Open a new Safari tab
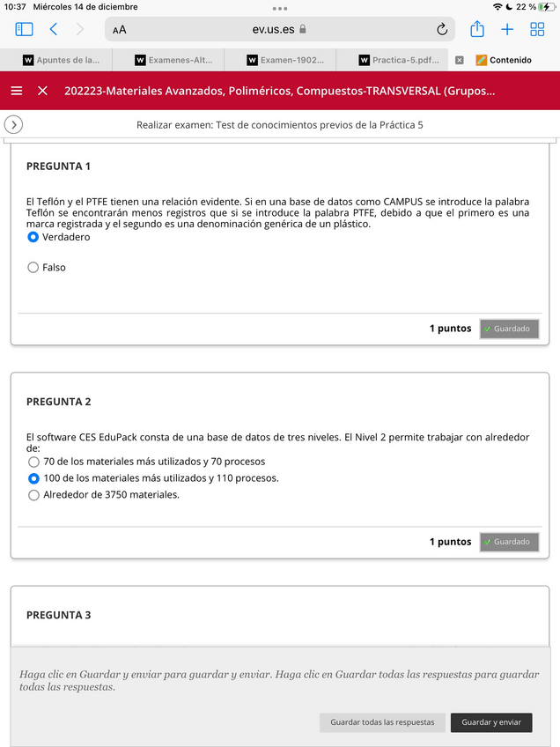The width and height of the screenshot is (560, 747). click(507, 30)
